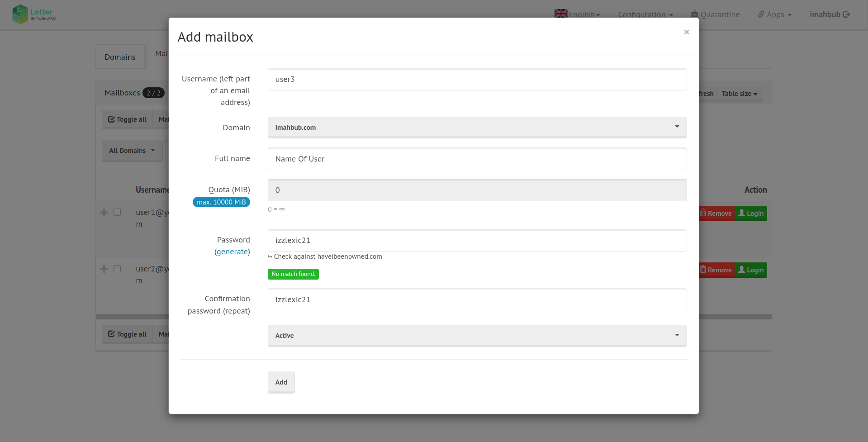Click the Password input field
The image size is (868, 442).
477,240
